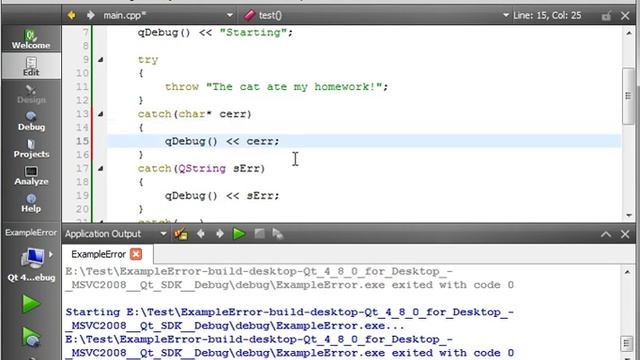
Task: Collapse the try block at line 9
Action: (100, 60)
